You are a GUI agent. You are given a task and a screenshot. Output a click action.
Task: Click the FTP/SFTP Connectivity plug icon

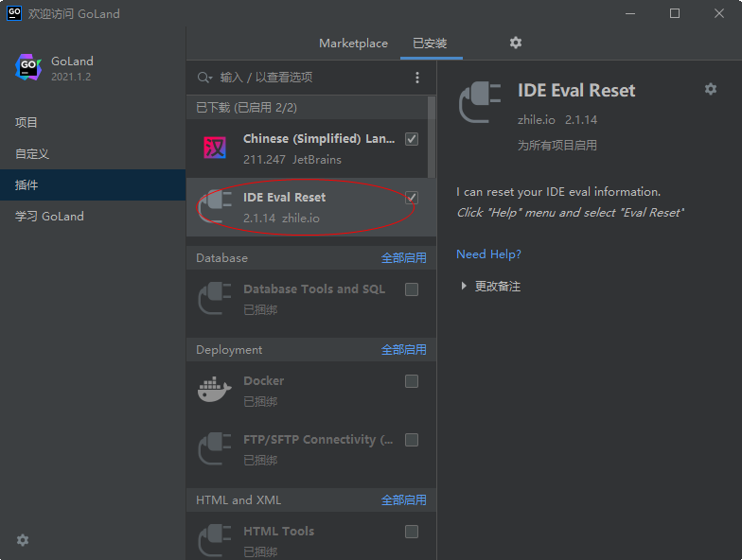tap(214, 448)
